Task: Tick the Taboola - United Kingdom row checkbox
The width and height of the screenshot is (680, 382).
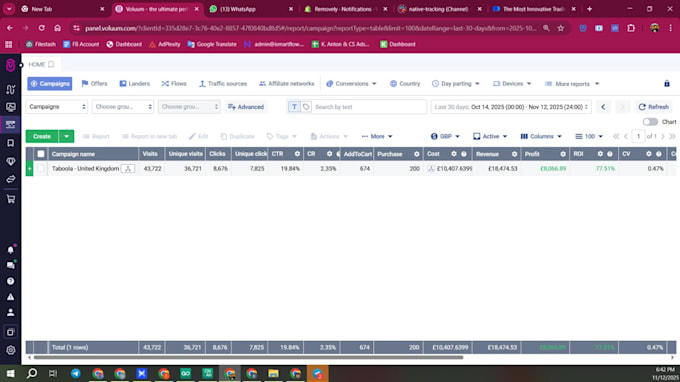Action: click(x=41, y=169)
